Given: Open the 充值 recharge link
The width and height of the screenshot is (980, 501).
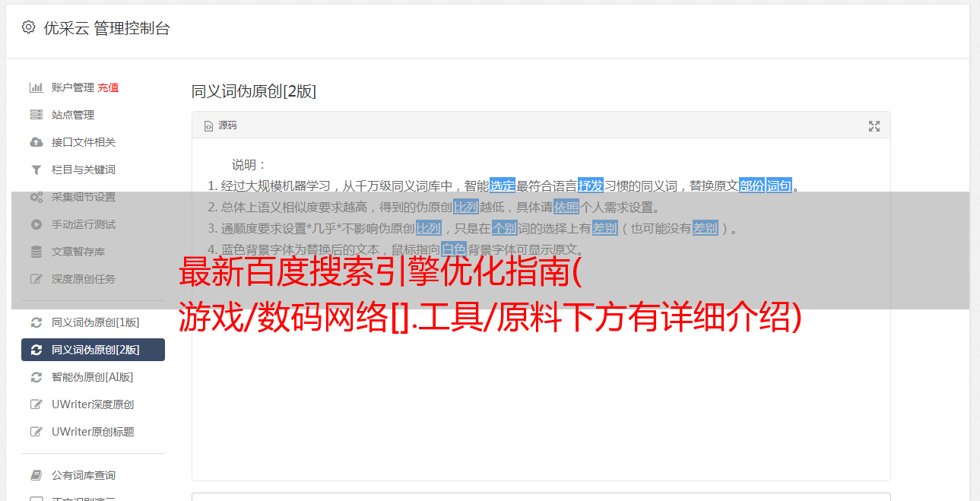Looking at the screenshot, I should coord(108,87).
